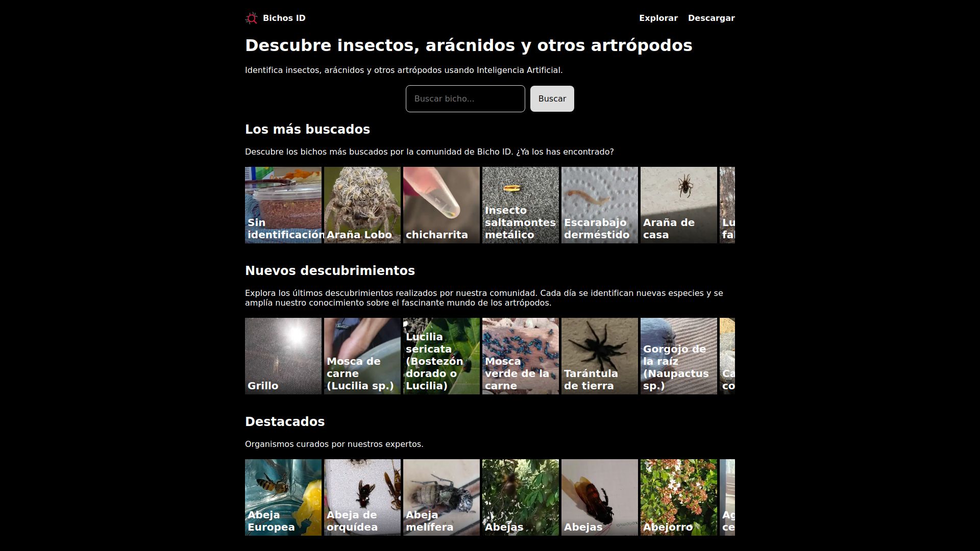Select the Tarántula de tierra thumbnail

click(x=599, y=356)
